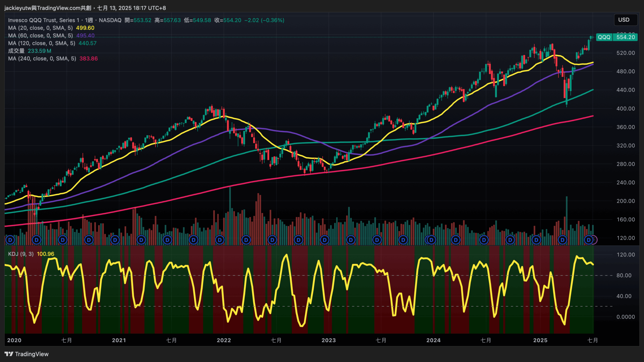644x362 pixels.
Task: Select the MA 240 indicator legend
Action: (42, 58)
